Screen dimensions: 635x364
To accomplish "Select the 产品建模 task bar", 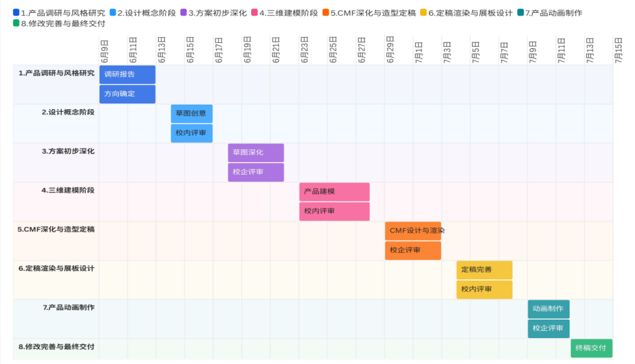I will [x=334, y=192].
